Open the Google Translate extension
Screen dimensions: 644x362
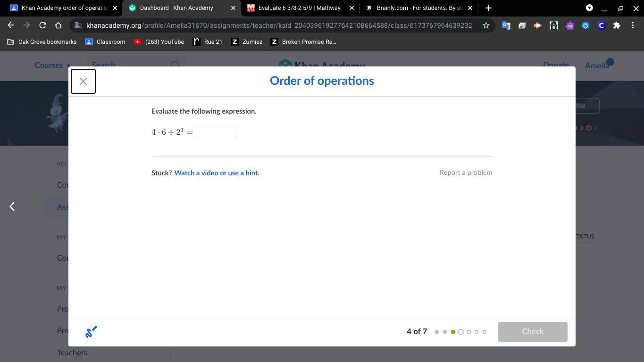point(506,25)
